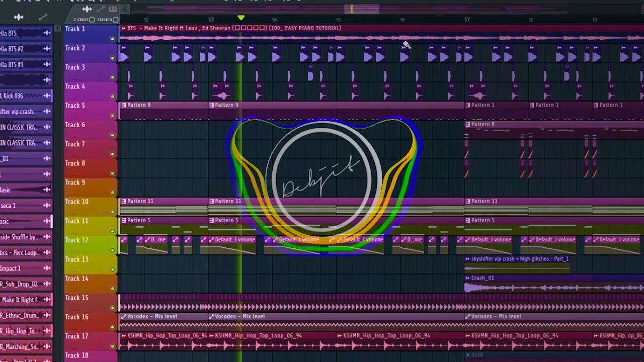Click bar 57 on the timeline ruler
Image resolution: width=644 pixels, height=362 pixels.
tap(467, 20)
